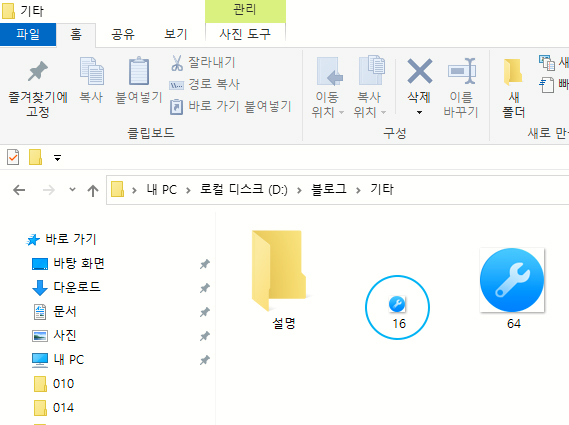
Task: Open recent locations dropdown chevron
Action: coord(73,189)
